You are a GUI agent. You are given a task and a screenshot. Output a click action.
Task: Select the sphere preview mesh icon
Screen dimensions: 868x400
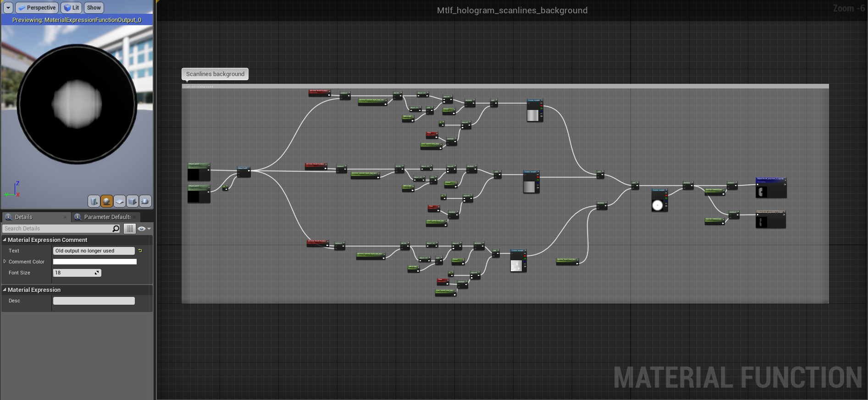(107, 201)
